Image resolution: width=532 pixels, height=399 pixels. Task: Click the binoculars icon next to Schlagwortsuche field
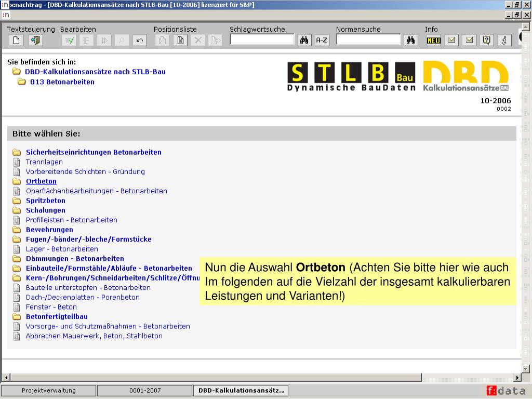pos(304,41)
